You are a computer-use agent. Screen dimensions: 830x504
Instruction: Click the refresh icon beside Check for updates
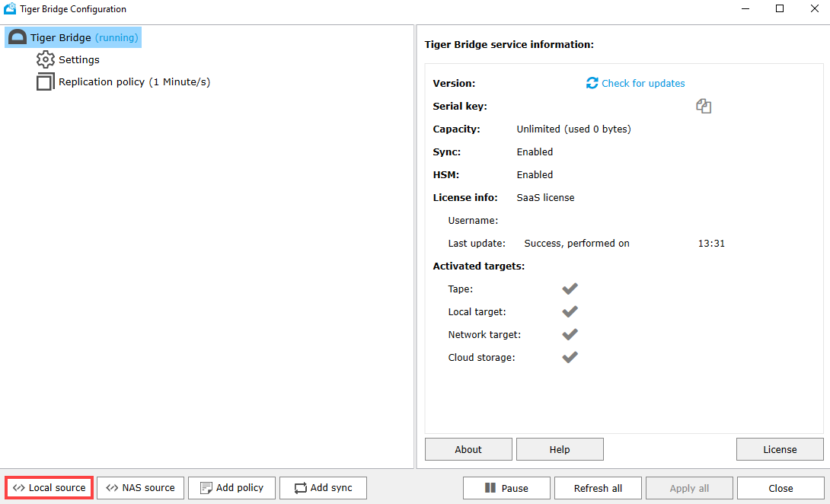tap(592, 83)
